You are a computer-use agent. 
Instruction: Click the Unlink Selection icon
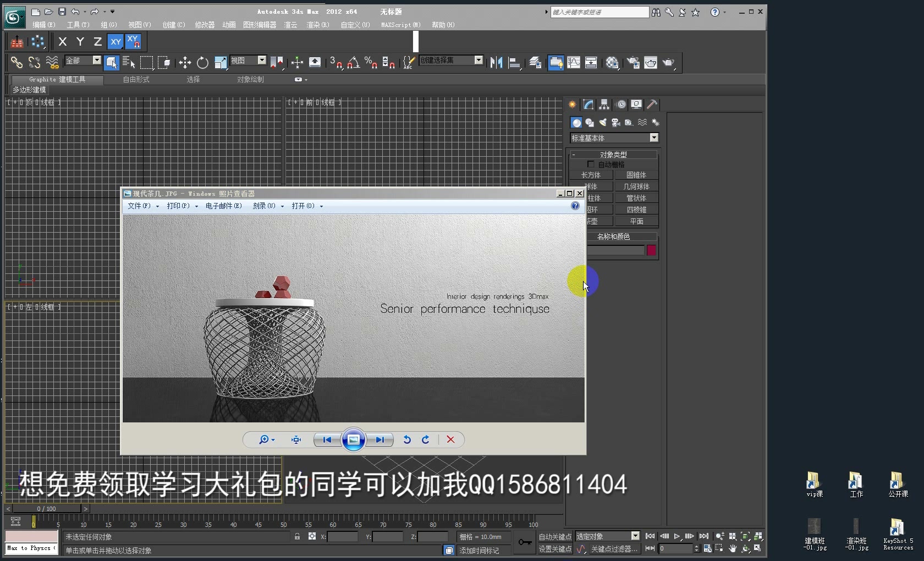(x=34, y=63)
